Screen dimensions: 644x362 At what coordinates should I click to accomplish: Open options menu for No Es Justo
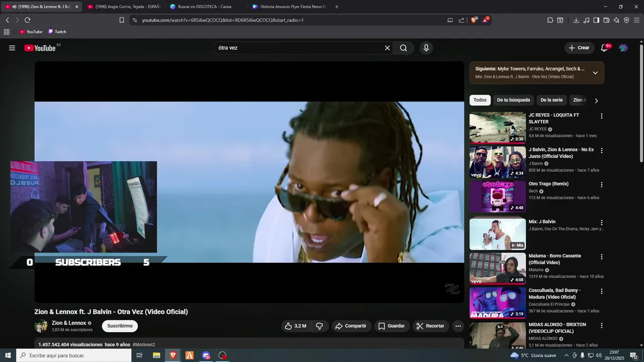click(601, 150)
